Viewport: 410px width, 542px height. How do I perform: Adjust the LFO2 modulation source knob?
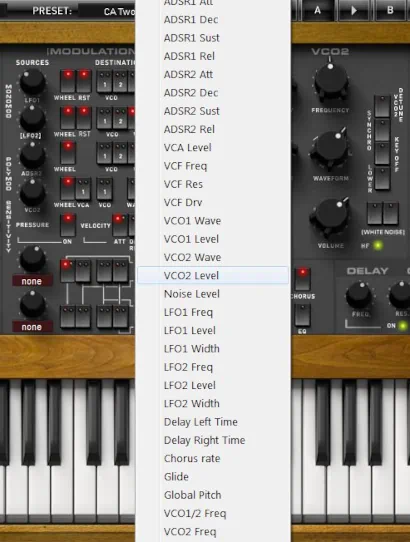coord(32,118)
